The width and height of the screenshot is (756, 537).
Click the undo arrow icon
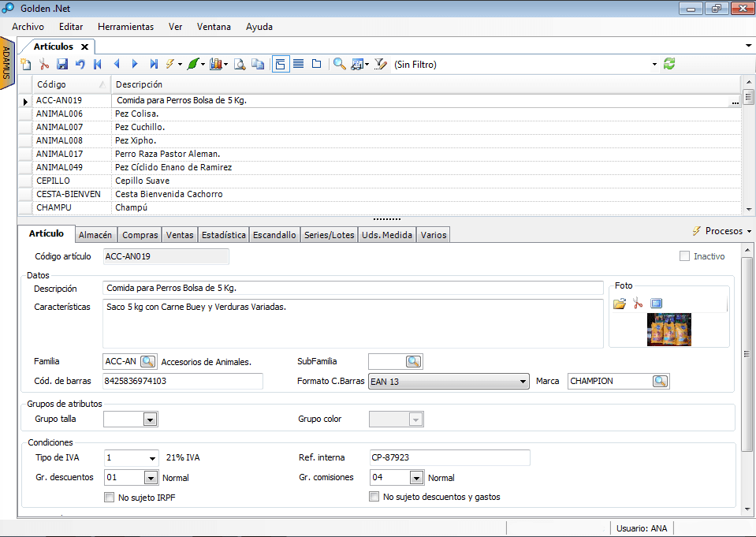coord(80,65)
